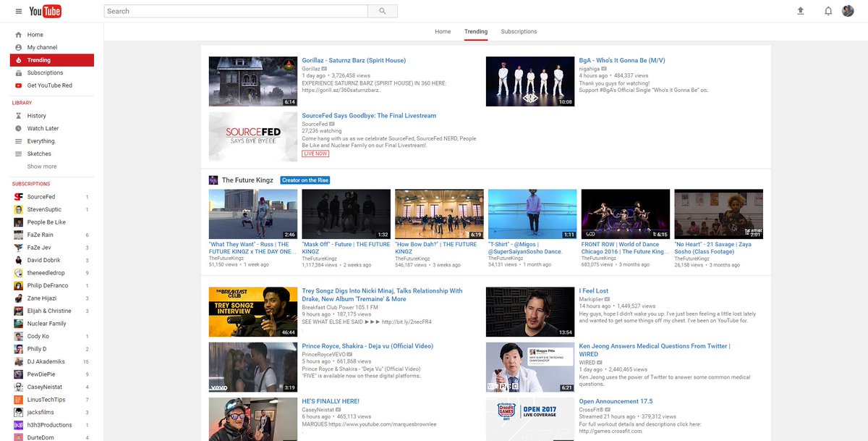Screen dimensions: 868x441
Task: Open BgA - Who's It Gonna Be title
Action: (622, 60)
